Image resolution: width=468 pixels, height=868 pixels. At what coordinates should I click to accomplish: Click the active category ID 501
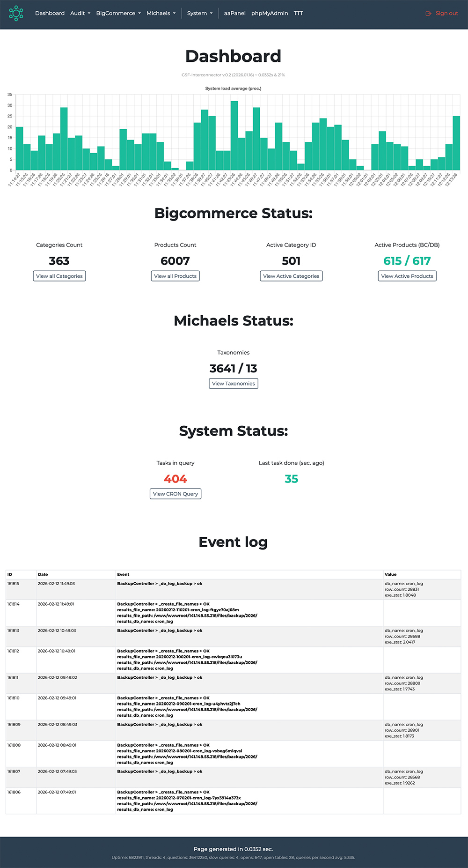(291, 261)
